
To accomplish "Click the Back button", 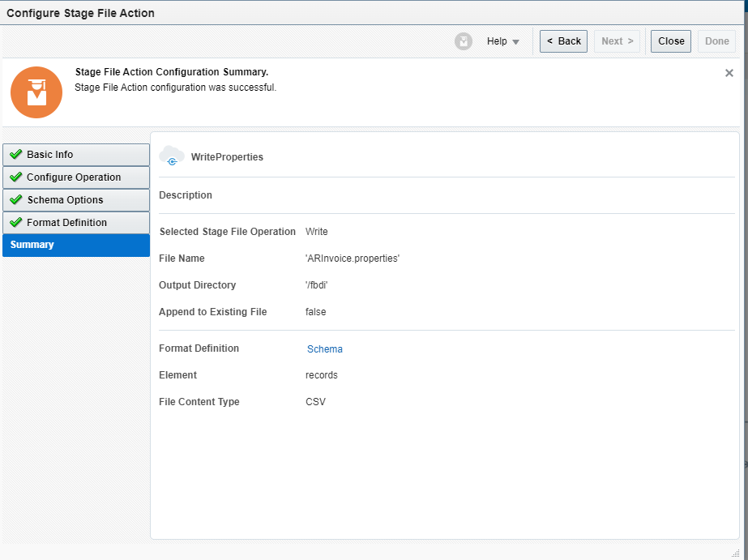I will tap(563, 41).
